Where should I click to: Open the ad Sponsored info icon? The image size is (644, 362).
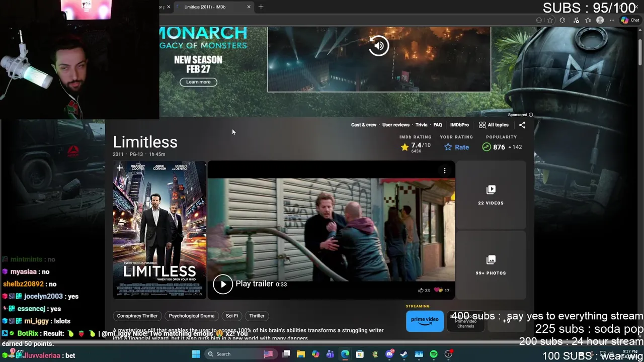[x=531, y=115]
